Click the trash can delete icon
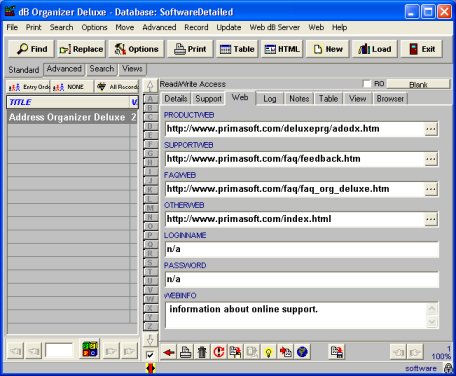Screen dimensions: 456x376 click(x=202, y=352)
